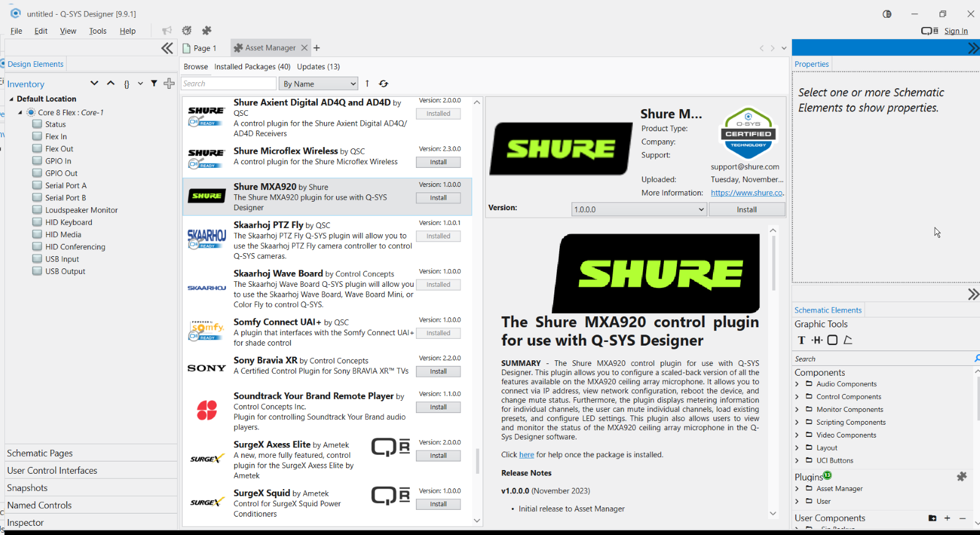The image size is (980, 535).
Task: Install Shure MXA920 from details pane
Action: (x=747, y=210)
